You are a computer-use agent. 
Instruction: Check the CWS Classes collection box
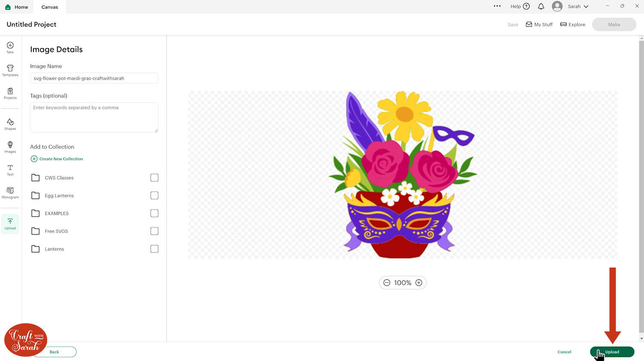point(155,177)
